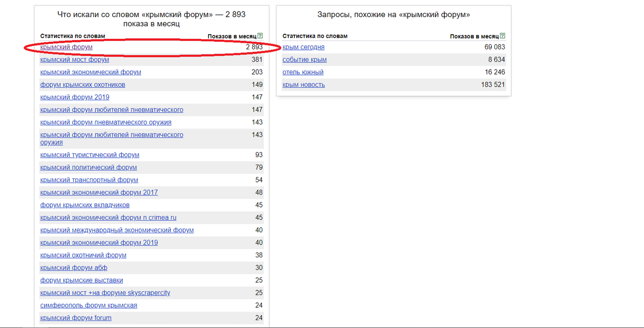Click heading "Что искали со словом «крымский форум»"
This screenshot has width=644, height=328.
(151, 19)
